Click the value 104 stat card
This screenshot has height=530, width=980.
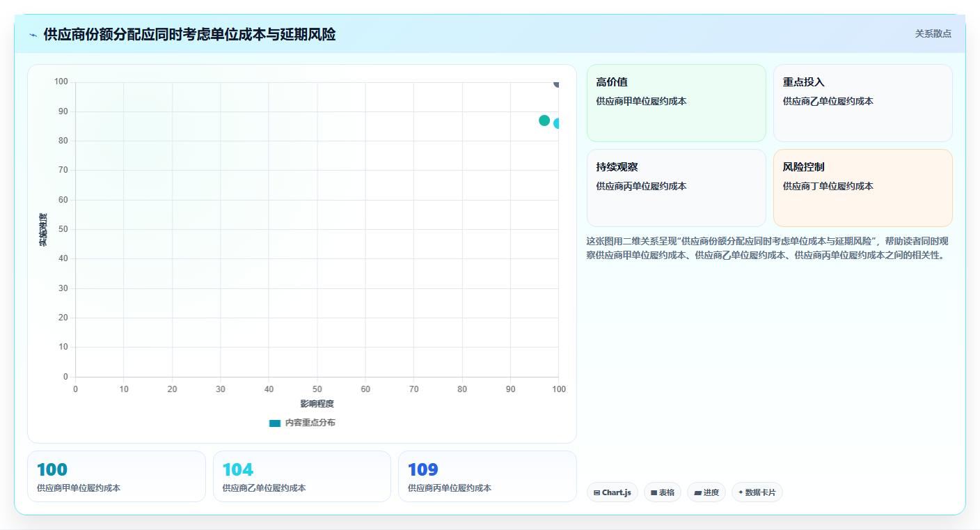tap(302, 476)
